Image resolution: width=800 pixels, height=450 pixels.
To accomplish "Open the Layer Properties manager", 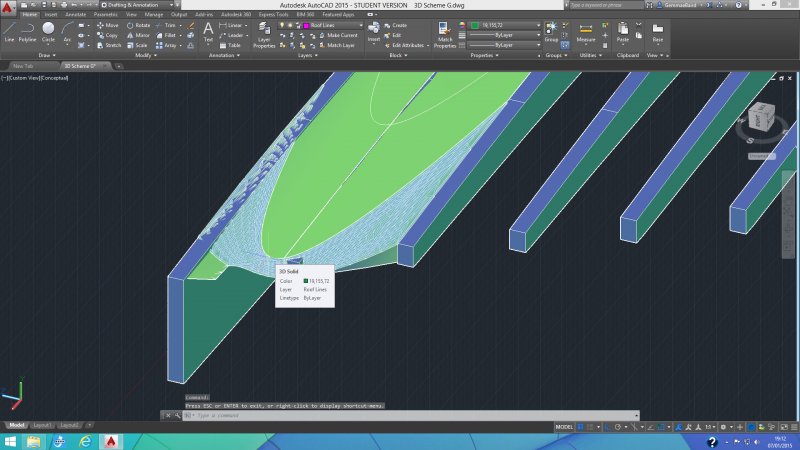I will 264,33.
